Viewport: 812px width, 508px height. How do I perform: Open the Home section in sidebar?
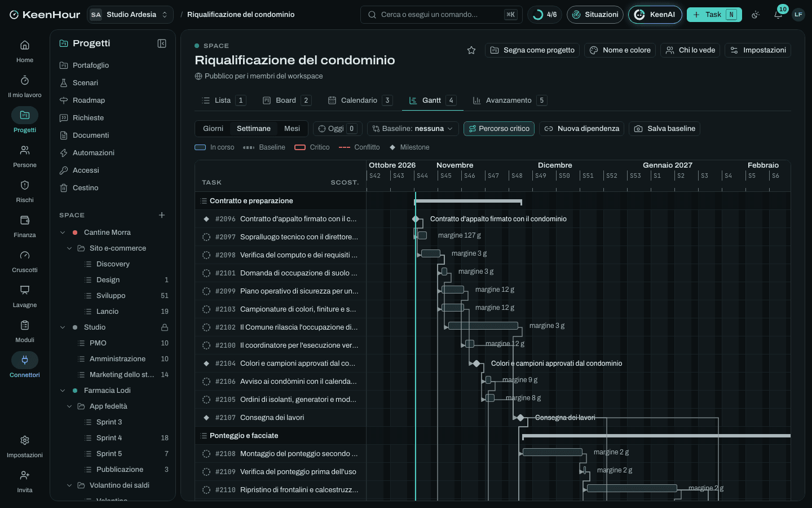pos(25,51)
